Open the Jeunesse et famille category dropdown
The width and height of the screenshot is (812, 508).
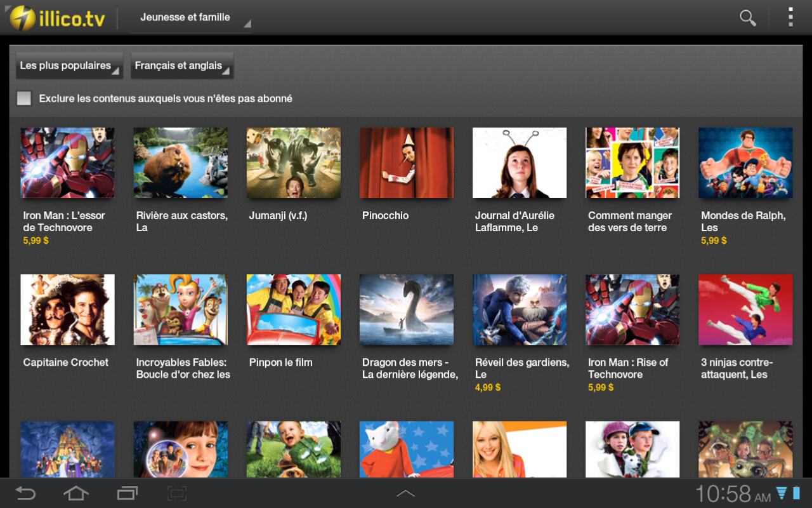190,18
